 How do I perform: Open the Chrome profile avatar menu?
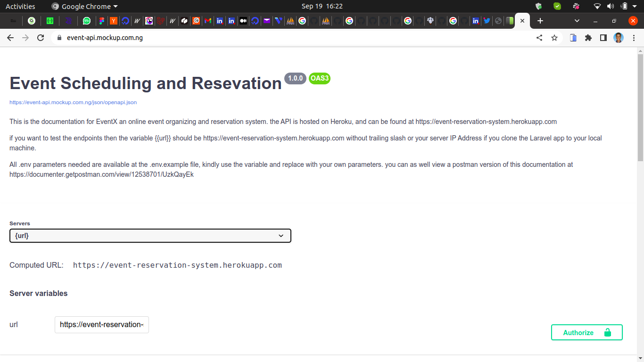click(x=618, y=38)
